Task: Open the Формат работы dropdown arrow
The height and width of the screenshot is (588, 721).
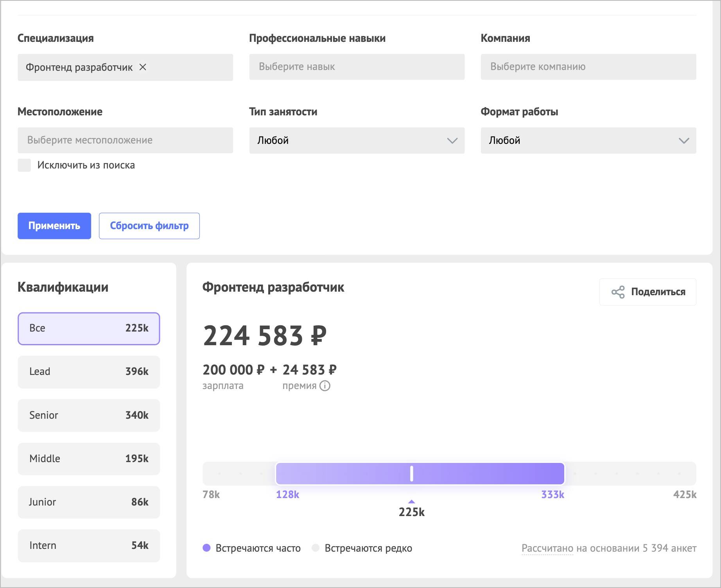Action: click(683, 141)
